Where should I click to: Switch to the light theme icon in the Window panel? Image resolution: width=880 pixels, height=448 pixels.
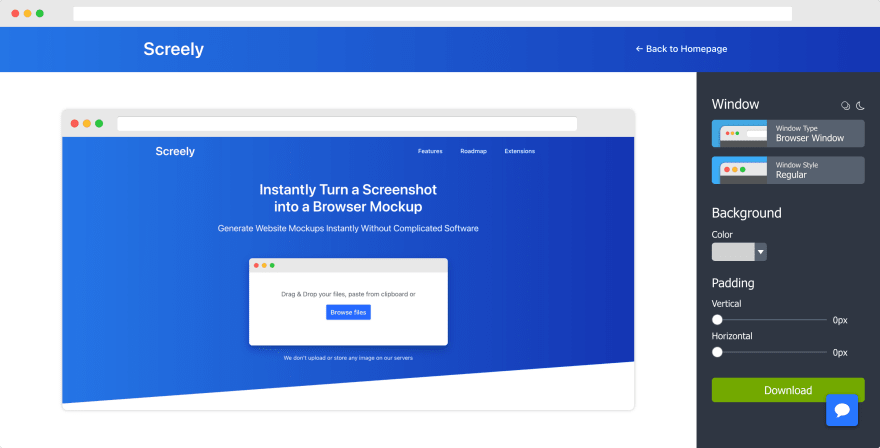(845, 106)
